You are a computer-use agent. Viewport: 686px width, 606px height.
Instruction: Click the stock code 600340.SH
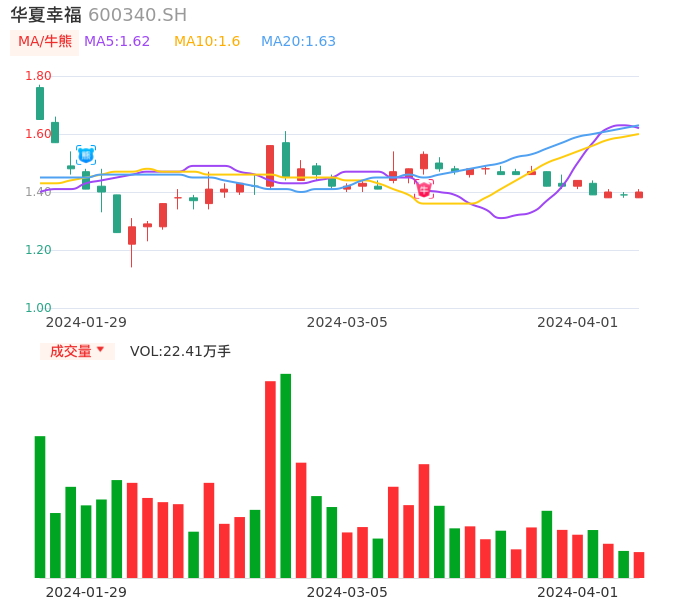click(137, 15)
